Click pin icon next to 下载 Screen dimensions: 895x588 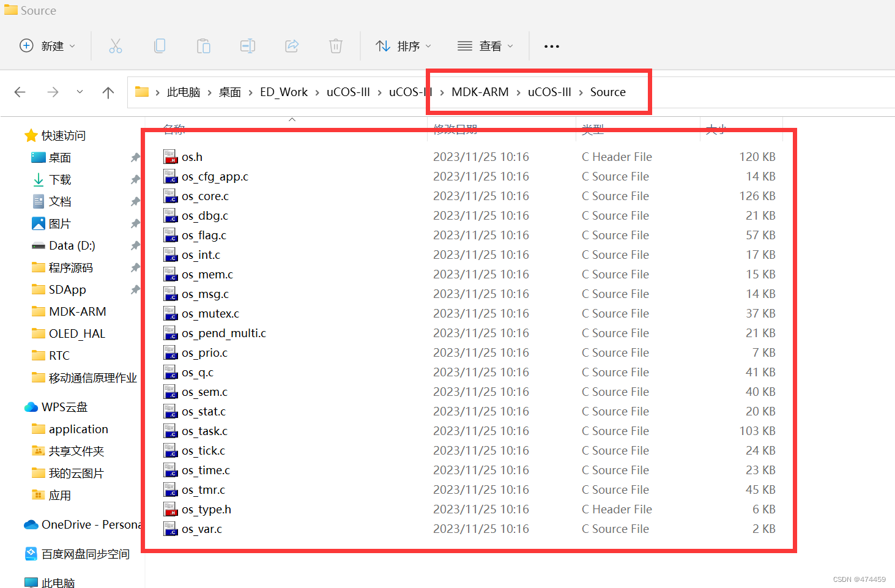135,180
